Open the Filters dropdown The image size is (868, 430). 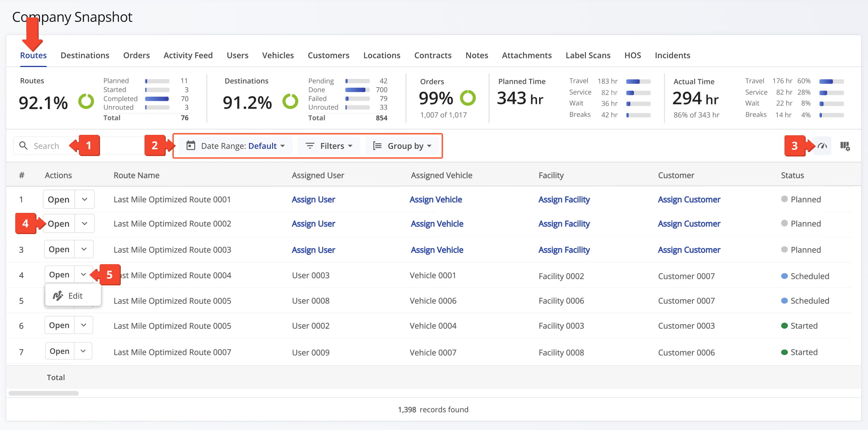(329, 145)
